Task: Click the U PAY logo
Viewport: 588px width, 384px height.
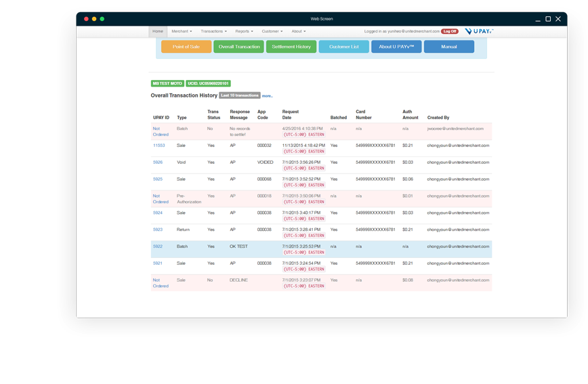Action: tap(479, 32)
